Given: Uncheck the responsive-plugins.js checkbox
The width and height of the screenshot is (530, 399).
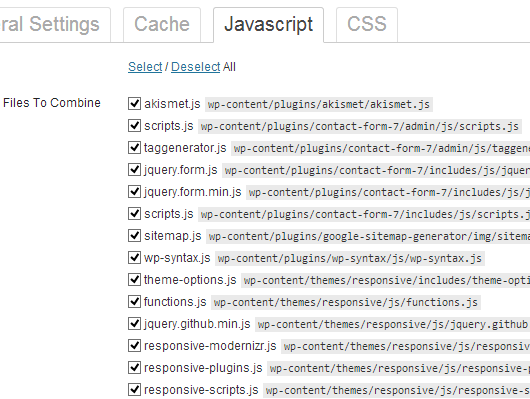Looking at the screenshot, I should click(134, 367).
